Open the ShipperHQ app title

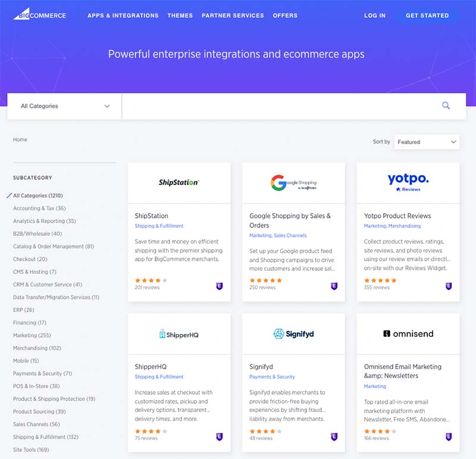(x=151, y=367)
